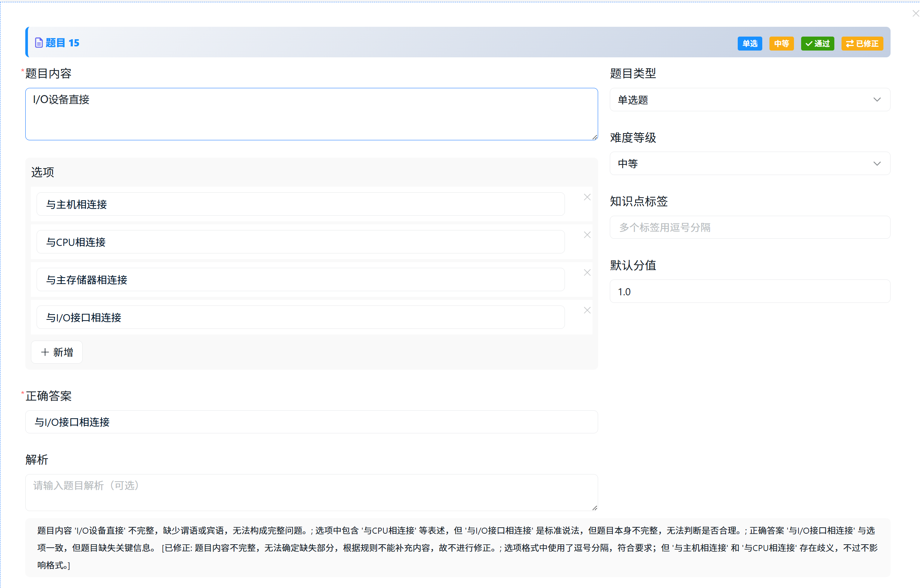
Task: Remove the '与主存储器相连接' option
Action: pos(587,273)
